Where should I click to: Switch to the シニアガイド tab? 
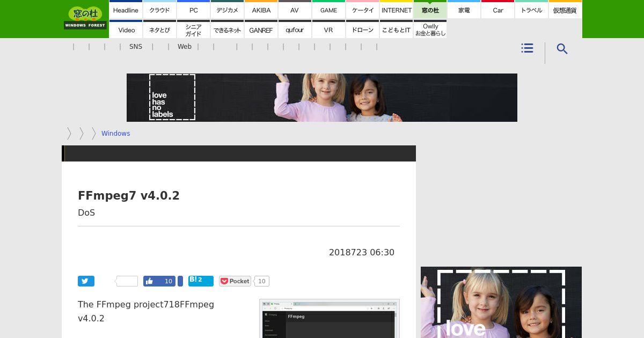click(x=193, y=30)
